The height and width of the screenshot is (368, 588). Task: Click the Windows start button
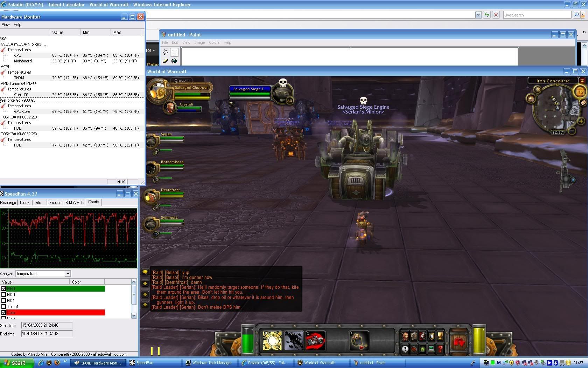point(17,363)
